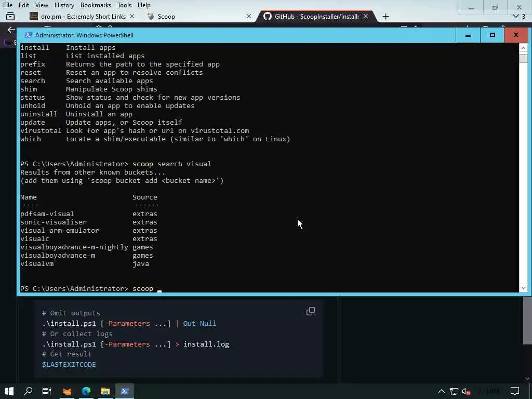
Task: Click the 'virustotal' command line
Action: (135, 130)
